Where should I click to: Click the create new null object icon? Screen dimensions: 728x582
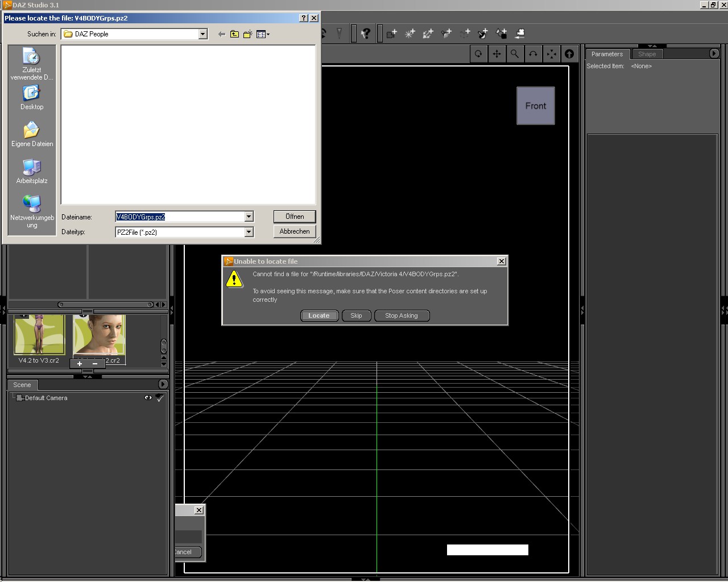tap(465, 34)
